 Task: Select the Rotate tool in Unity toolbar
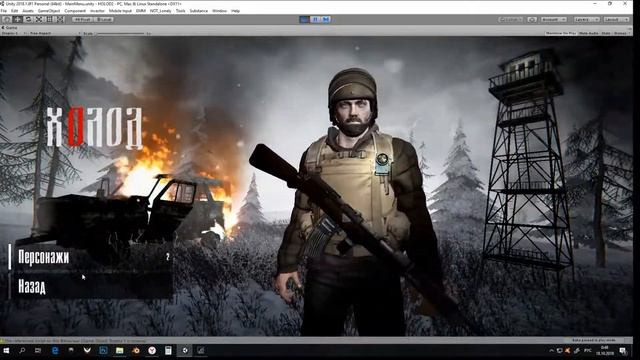28,19
